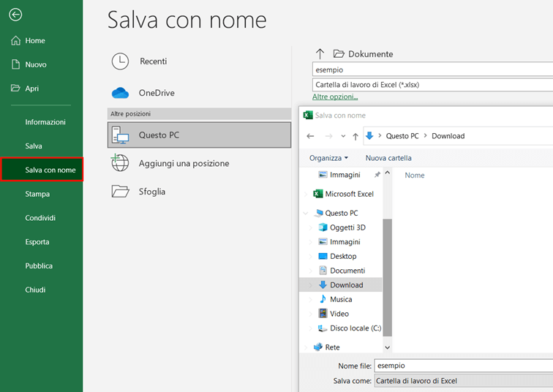Click the dialog up-one-level arrow

coord(355,137)
